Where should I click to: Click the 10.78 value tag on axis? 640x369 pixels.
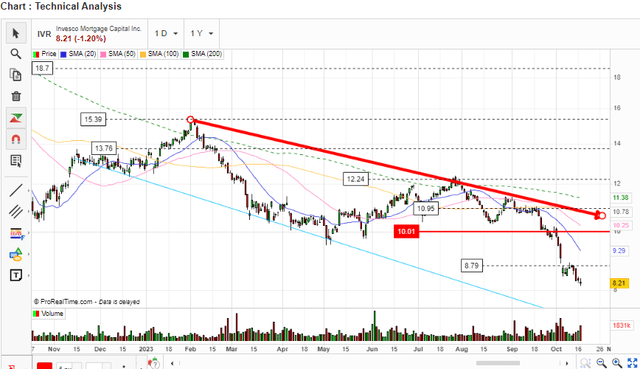tap(621, 211)
